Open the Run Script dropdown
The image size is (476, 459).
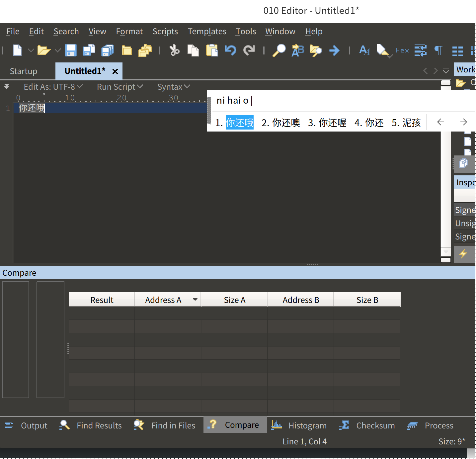[120, 87]
